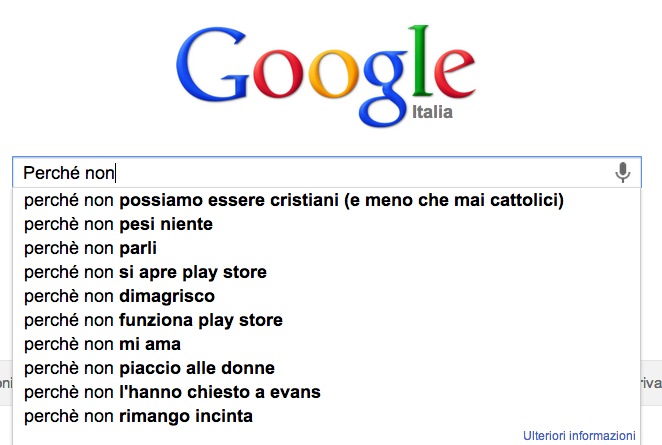Pick the 'perchè non parli' suggestion
662x445 pixels.
pyautogui.click(x=91, y=248)
